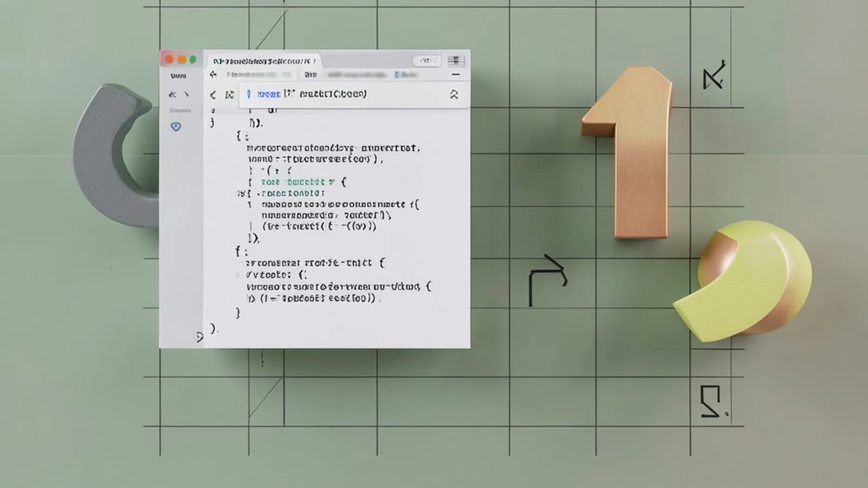Click the dash icon at the toolbar's right end
The image size is (868, 488).
tap(456, 74)
